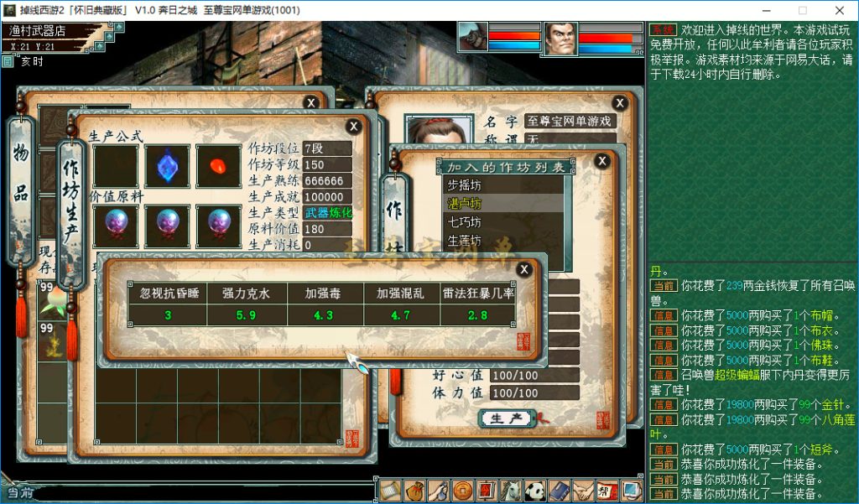This screenshot has width=859, height=504.
Task: Click the blue book icon in toolbar
Action: click(x=560, y=490)
